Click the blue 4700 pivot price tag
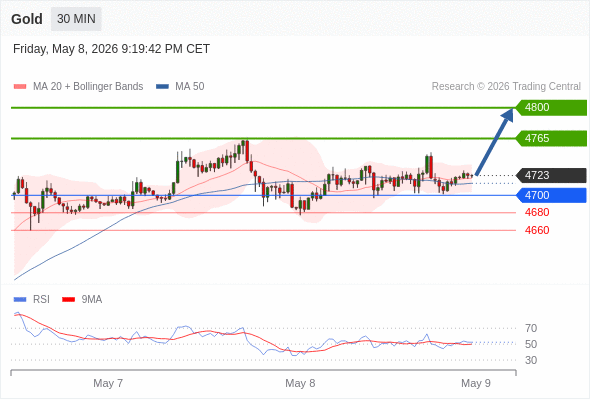The width and height of the screenshot is (590, 400). (551, 195)
